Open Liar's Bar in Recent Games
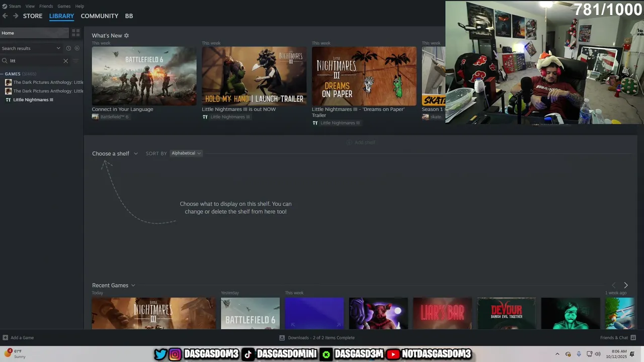The height and width of the screenshot is (362, 644). [x=443, y=313]
